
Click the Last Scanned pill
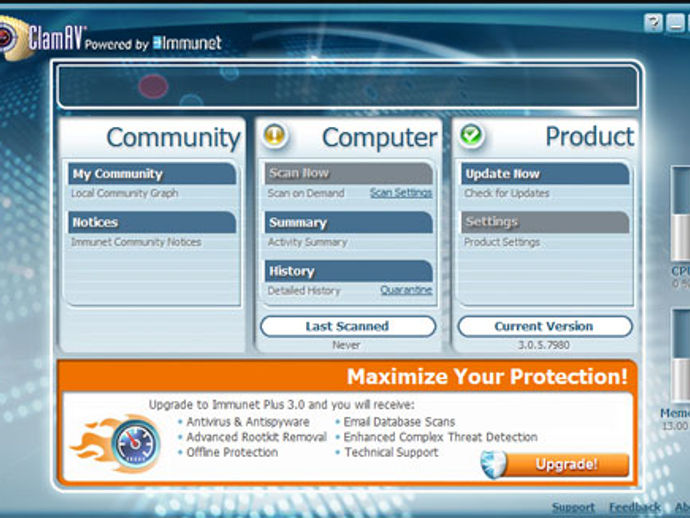[x=348, y=327]
